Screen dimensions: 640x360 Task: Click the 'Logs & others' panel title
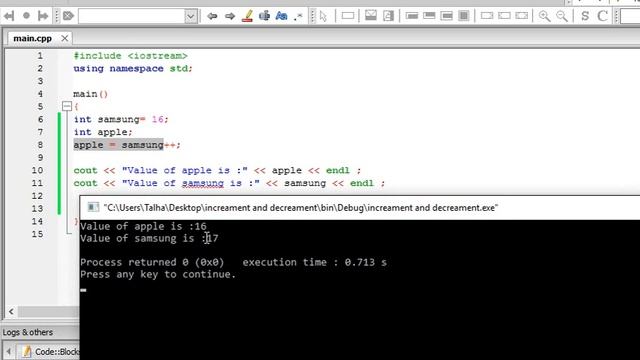tap(28, 332)
